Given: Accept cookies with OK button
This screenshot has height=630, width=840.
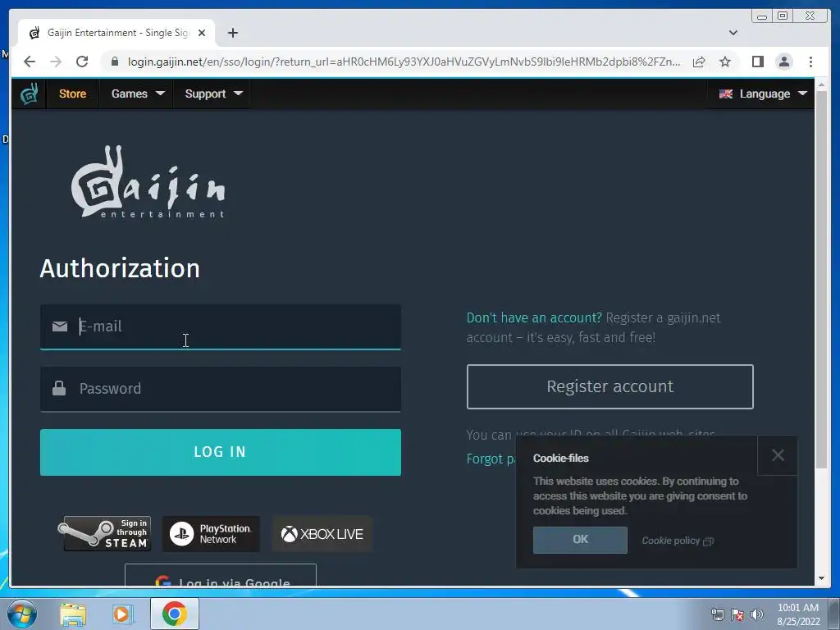Looking at the screenshot, I should pyautogui.click(x=580, y=540).
